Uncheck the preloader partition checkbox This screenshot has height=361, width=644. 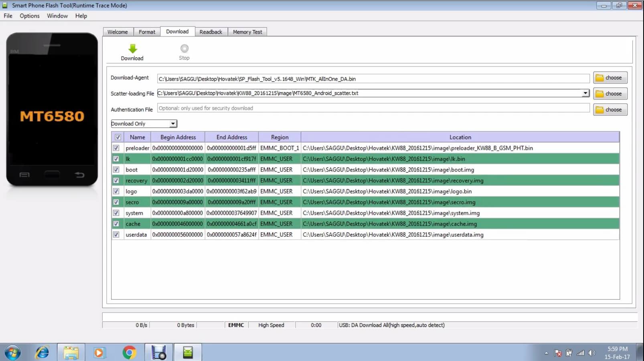tap(116, 148)
